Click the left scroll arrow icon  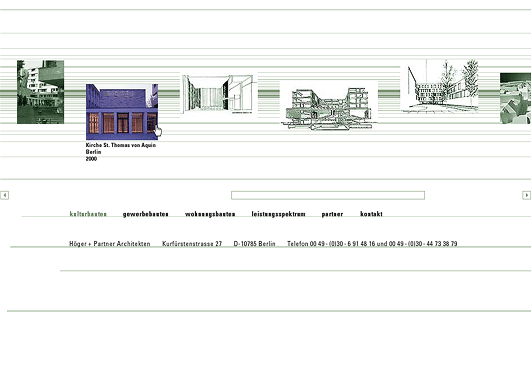[x=4, y=195]
